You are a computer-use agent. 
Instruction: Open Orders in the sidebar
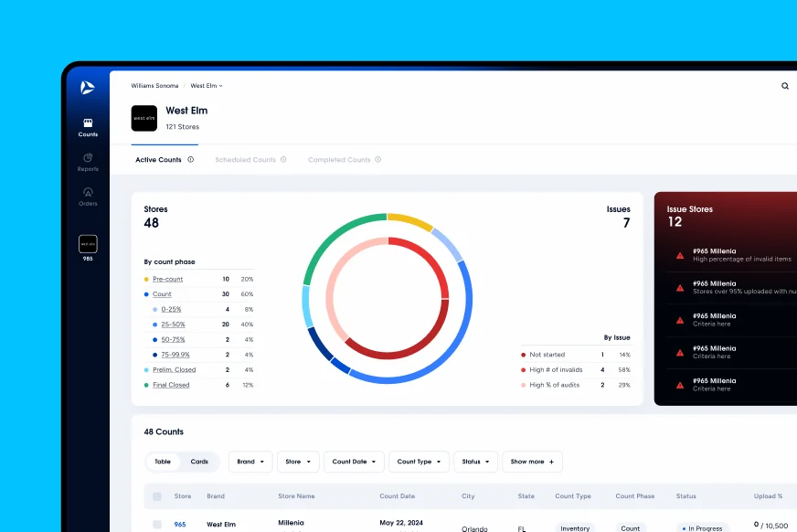[x=88, y=197]
